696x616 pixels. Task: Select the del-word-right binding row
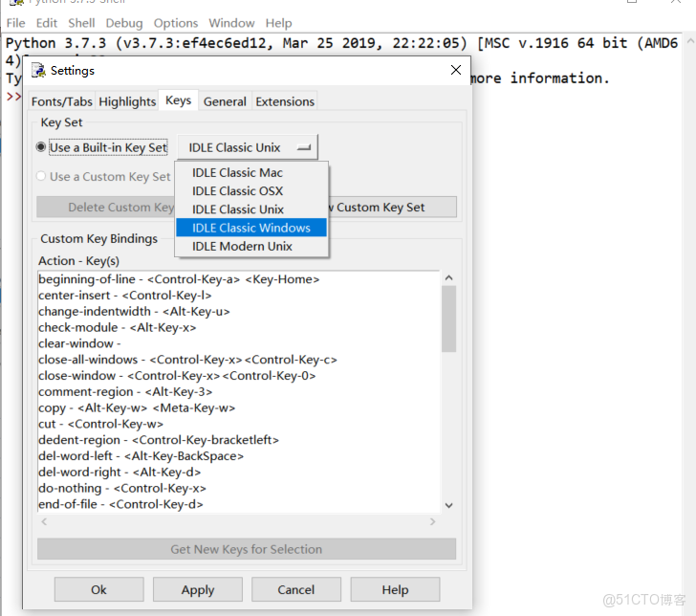point(239,473)
